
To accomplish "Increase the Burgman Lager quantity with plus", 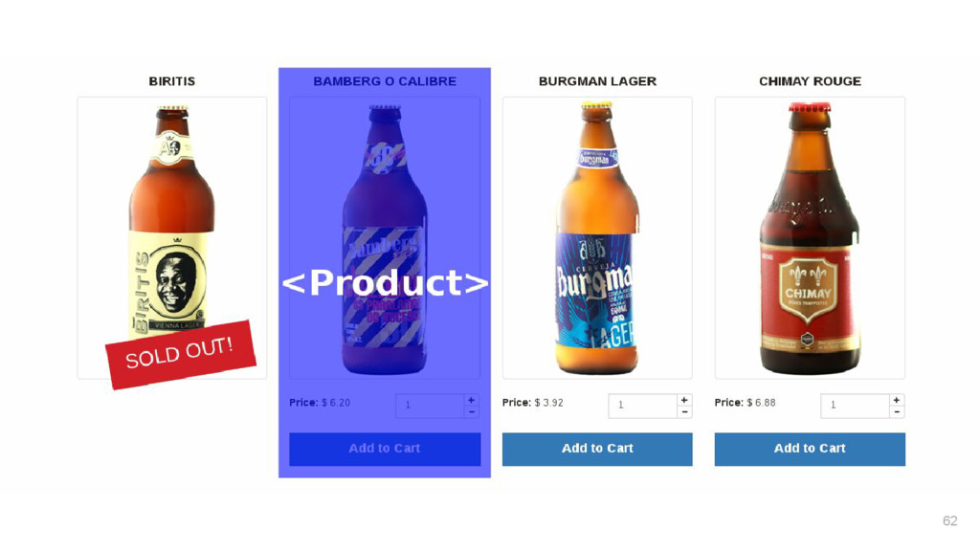I will pyautogui.click(x=684, y=400).
